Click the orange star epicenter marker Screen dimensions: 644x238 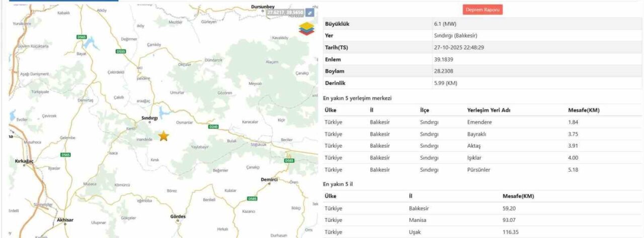click(x=164, y=136)
